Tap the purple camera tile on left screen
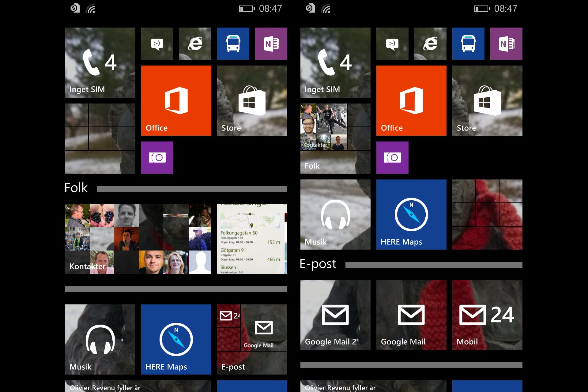 157,157
